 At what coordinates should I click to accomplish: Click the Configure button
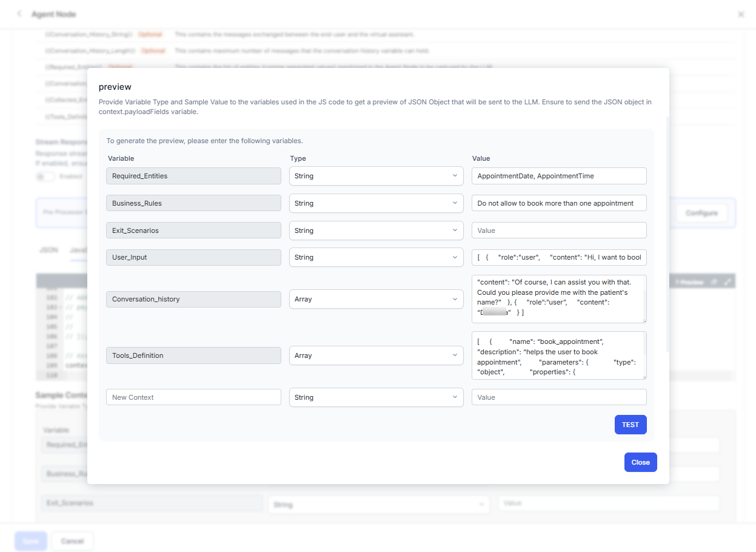tap(701, 214)
